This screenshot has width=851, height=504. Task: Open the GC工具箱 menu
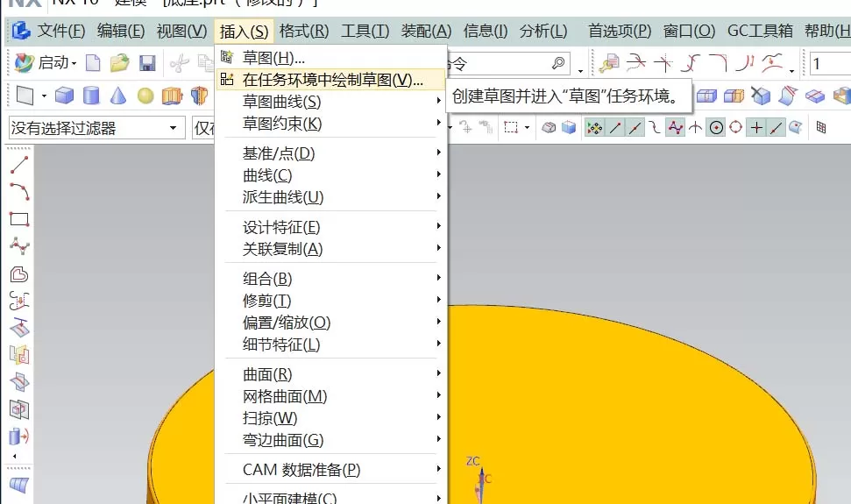click(x=760, y=31)
